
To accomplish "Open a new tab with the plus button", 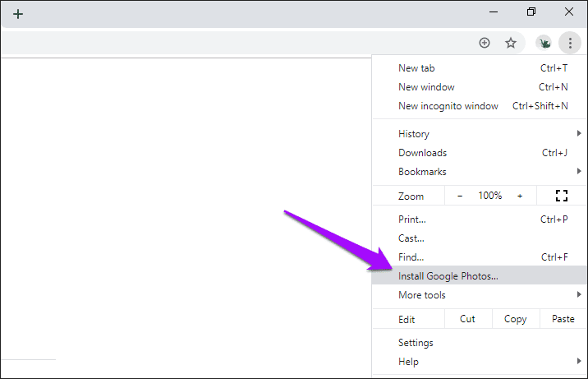I will click(18, 14).
